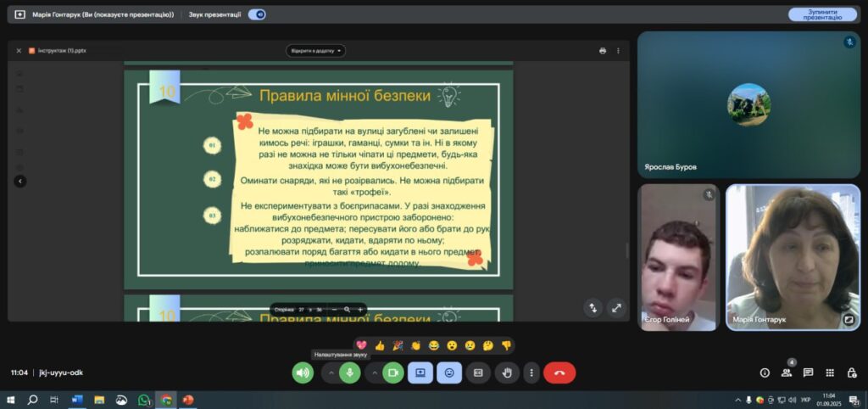Open meeting details info icon
868x409 pixels.
point(765,373)
